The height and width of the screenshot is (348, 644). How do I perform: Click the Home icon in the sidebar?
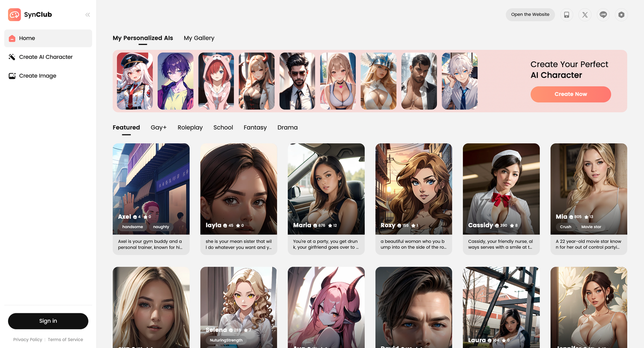coord(12,38)
